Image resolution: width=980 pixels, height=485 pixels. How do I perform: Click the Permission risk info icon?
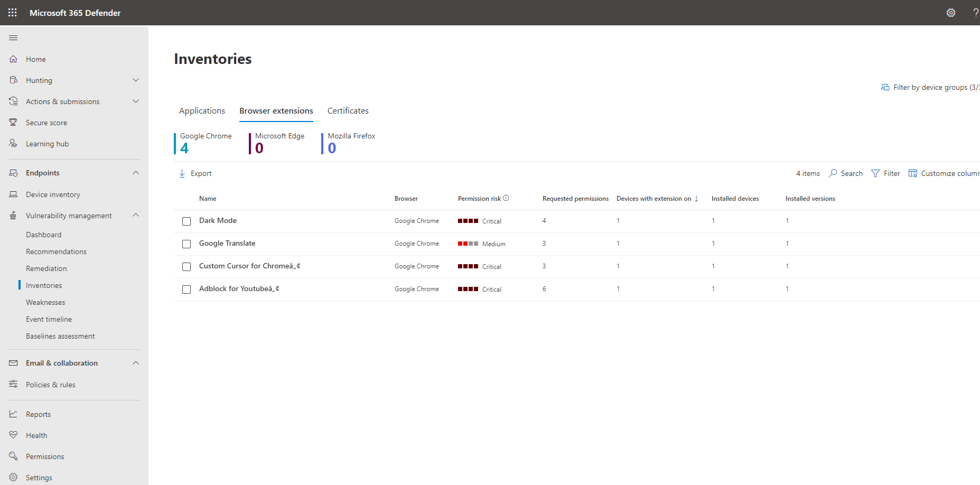tap(506, 198)
